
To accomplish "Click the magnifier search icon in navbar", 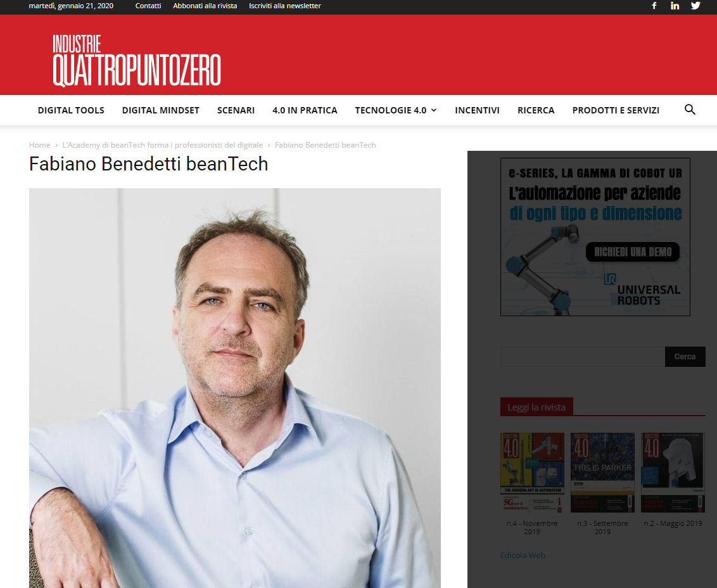I will pyautogui.click(x=690, y=110).
